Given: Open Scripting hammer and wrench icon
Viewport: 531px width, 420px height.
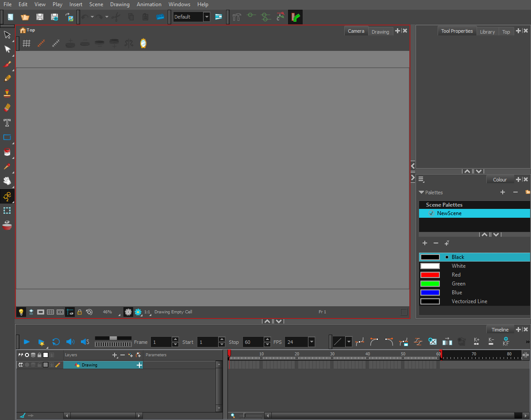Looking at the screenshot, I should click(237, 17).
